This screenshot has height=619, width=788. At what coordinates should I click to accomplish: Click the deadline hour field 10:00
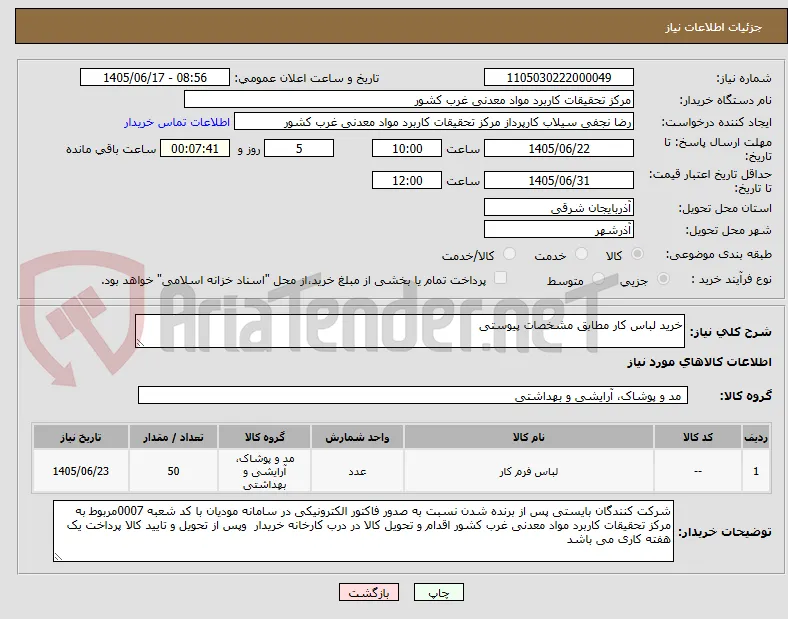coord(407,148)
